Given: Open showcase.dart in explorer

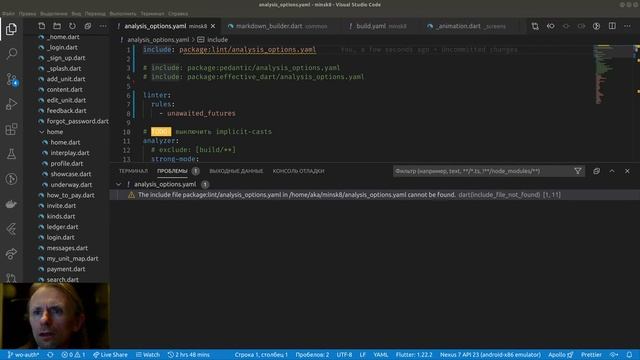Looking at the screenshot, I should click(71, 174).
